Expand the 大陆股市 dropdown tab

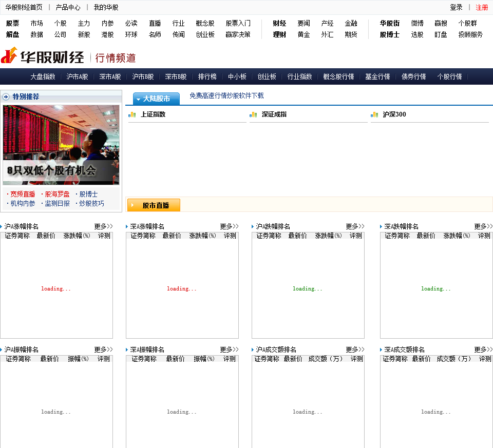click(x=156, y=99)
